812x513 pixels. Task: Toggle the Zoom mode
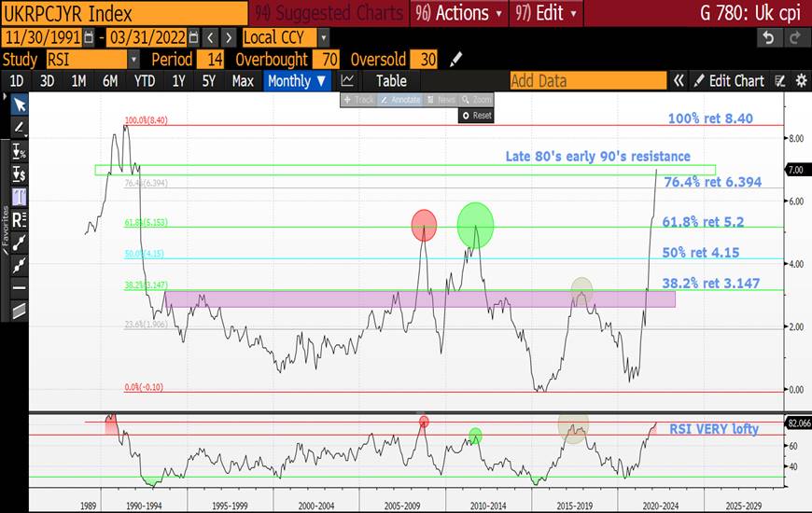click(477, 100)
